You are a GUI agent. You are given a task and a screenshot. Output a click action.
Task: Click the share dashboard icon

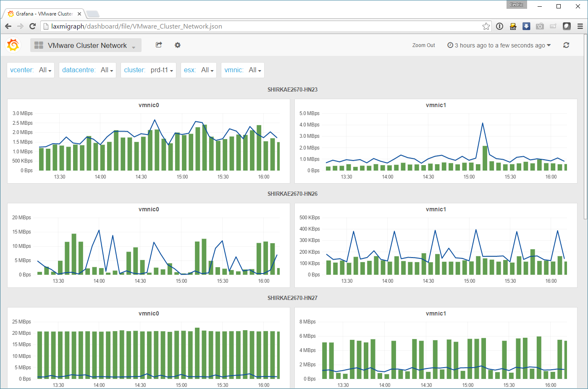[159, 45]
